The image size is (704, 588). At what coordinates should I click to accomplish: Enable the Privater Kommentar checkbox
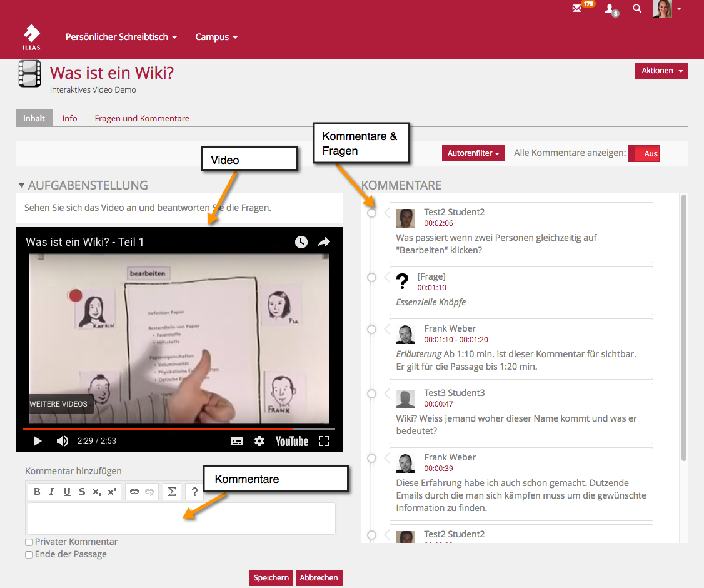pos(29,542)
